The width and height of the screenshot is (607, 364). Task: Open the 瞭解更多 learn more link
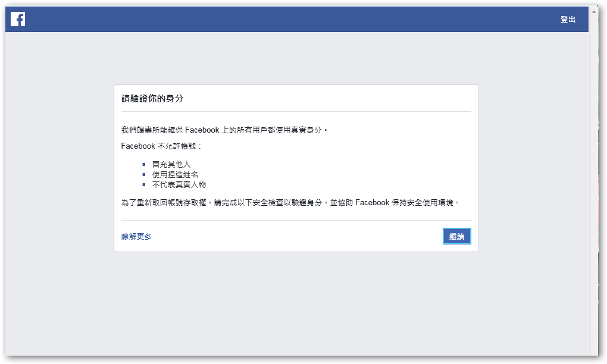point(137,236)
